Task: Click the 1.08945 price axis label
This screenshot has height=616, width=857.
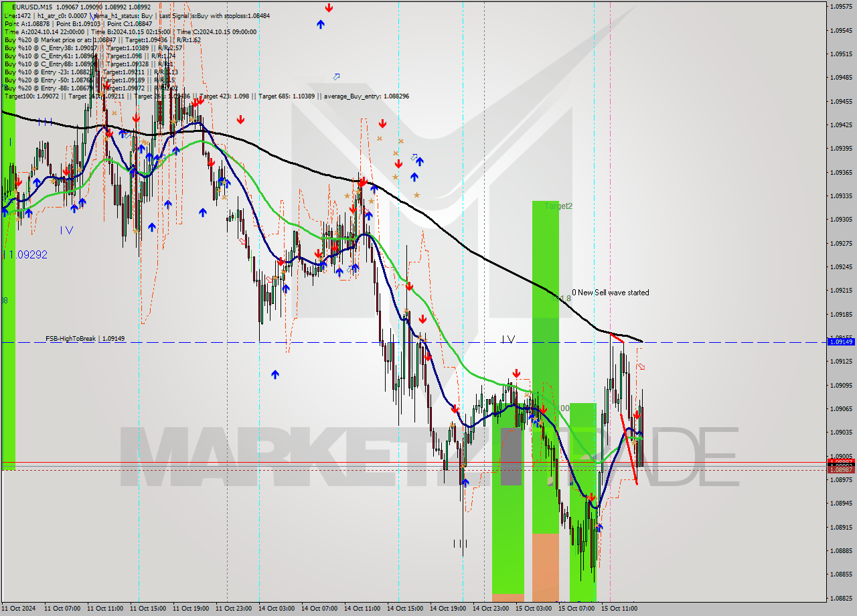Action: tap(842, 504)
